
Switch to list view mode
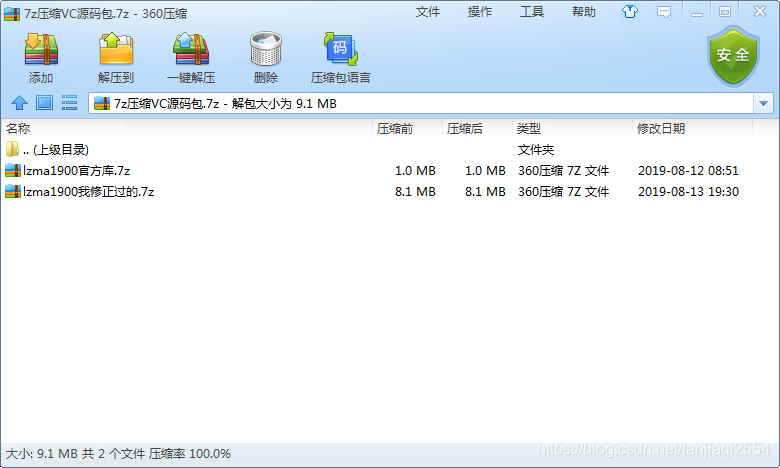tap(69, 103)
